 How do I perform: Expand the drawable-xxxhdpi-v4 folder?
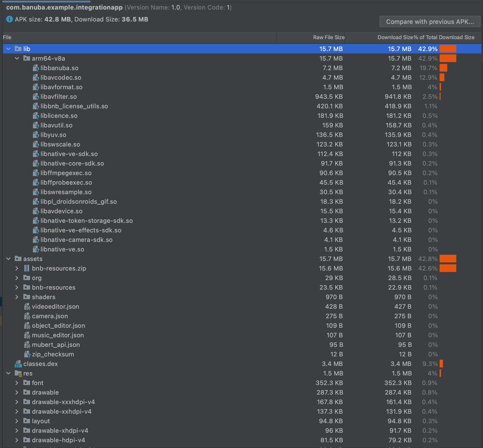click(x=17, y=402)
